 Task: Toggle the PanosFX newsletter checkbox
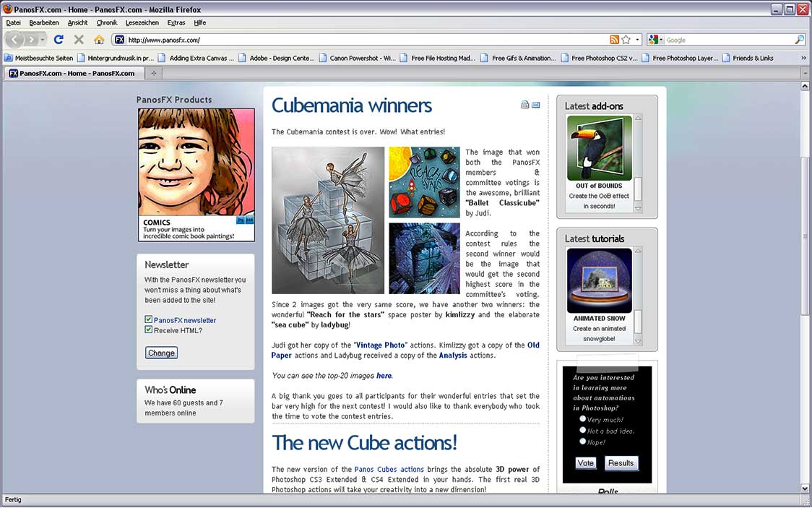click(x=149, y=319)
